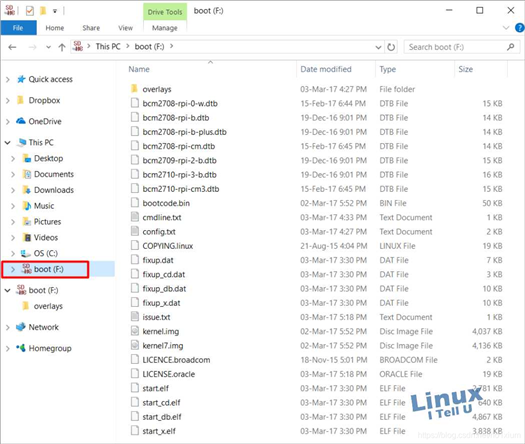This screenshot has width=525, height=444.
Task: Select the start_x.elf file
Action: (x=159, y=431)
